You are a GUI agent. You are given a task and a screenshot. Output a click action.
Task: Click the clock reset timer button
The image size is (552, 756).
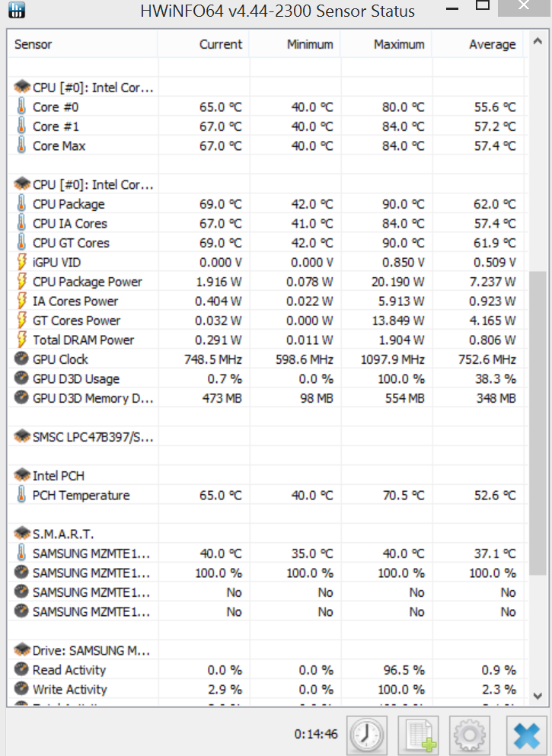[x=367, y=735]
